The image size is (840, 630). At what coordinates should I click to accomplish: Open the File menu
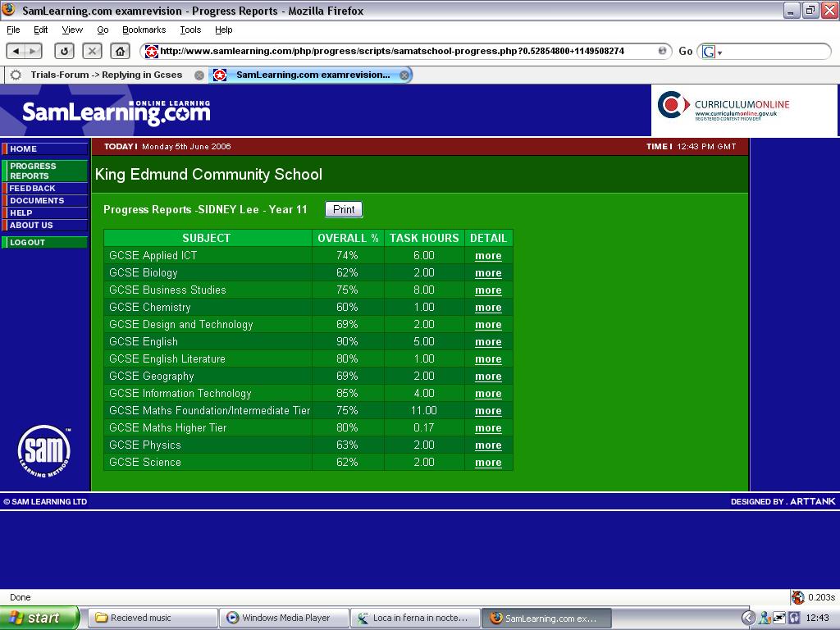point(13,30)
